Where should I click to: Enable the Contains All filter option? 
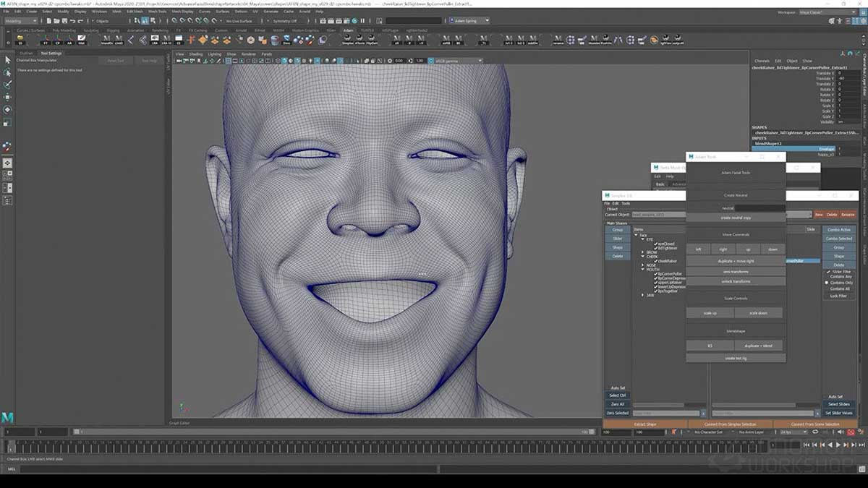pos(841,288)
